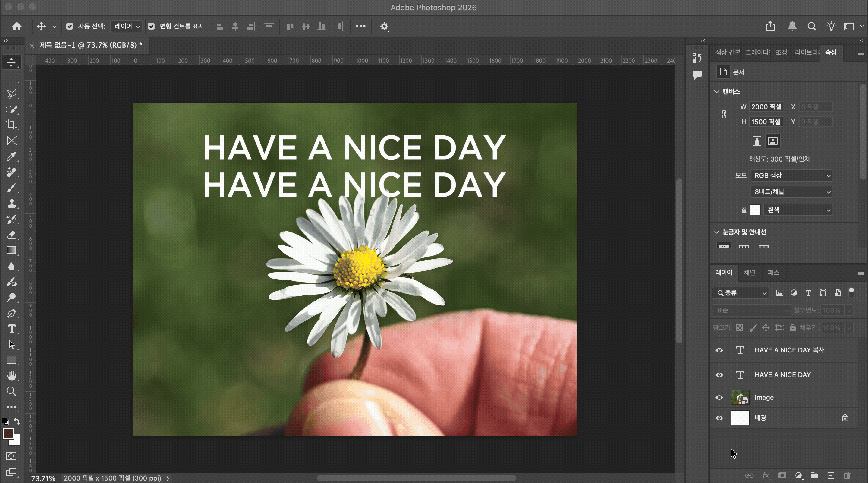Edit the toolbar via the three dots
Image resolution: width=868 pixels, height=483 pixels.
[x=11, y=407]
